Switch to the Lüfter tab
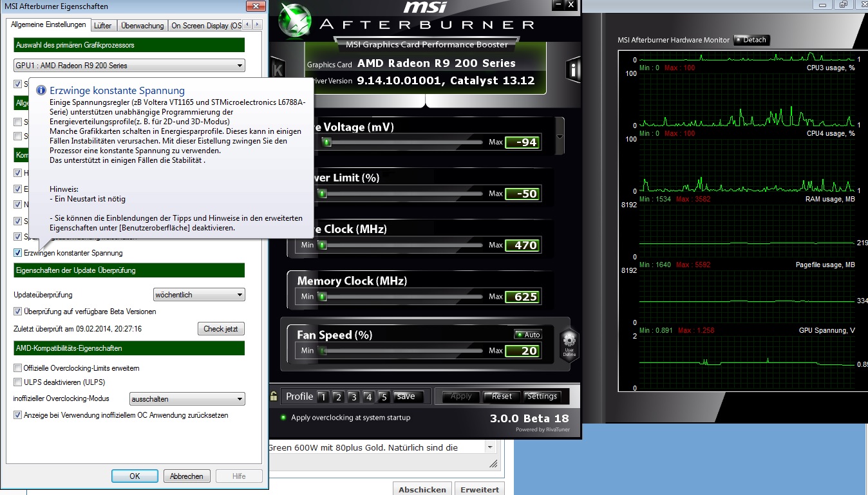 pos(102,26)
